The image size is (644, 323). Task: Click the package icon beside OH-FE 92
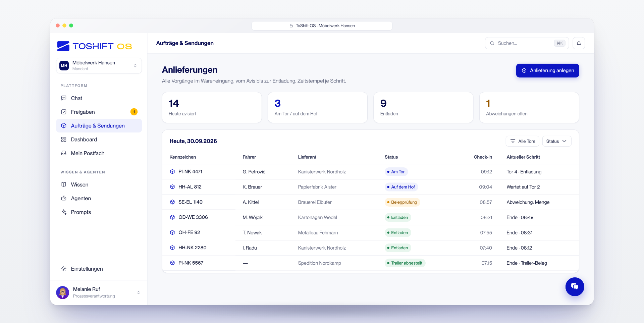(172, 232)
